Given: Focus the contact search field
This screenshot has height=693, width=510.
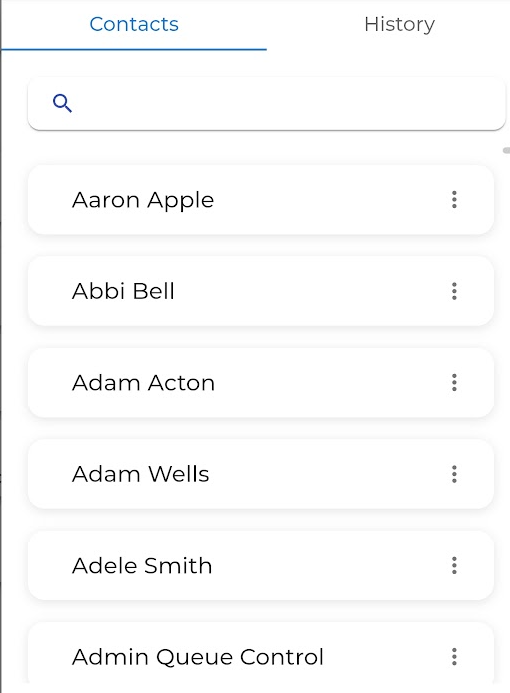Looking at the screenshot, I should [266, 104].
